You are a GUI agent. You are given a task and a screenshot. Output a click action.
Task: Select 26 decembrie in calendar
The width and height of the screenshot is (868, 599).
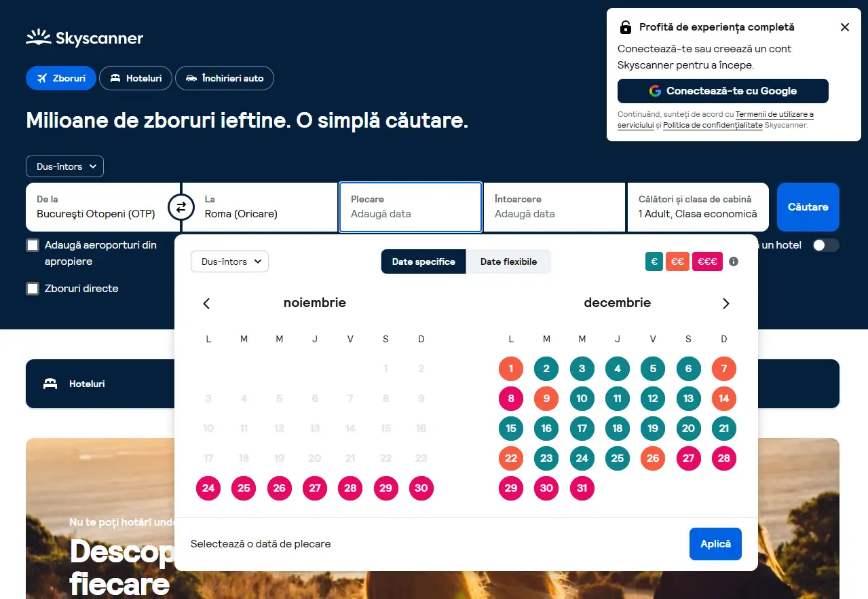point(653,458)
